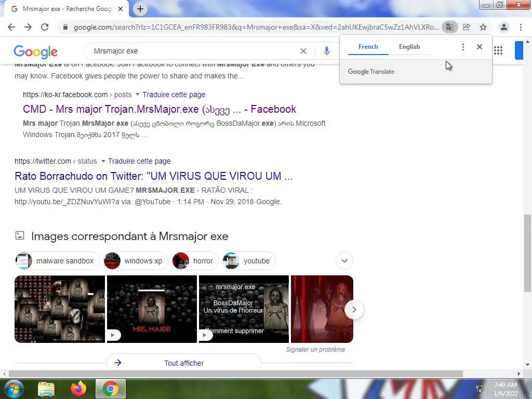Click the address bar URL
Image resolution: width=532 pixels, height=399 pixels.
pyautogui.click(x=256, y=27)
